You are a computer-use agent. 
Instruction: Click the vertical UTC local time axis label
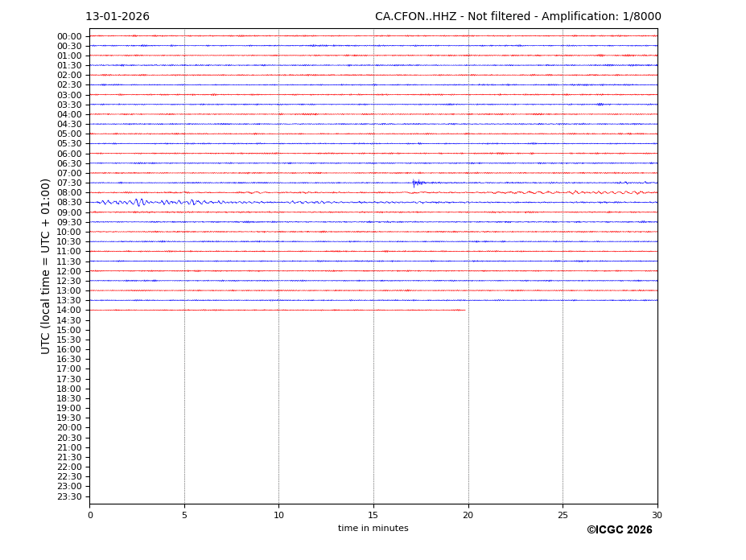point(46,266)
